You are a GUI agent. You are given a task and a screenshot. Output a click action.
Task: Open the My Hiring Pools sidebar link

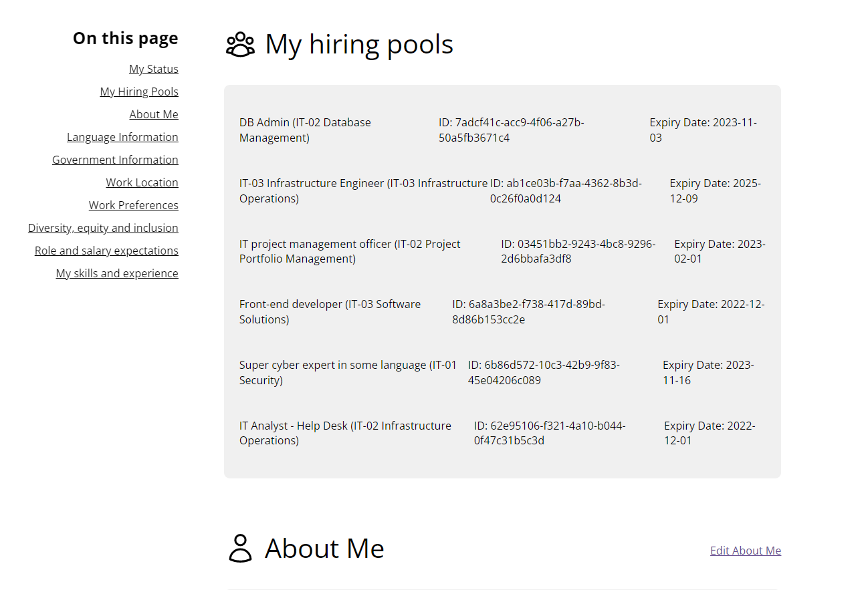pos(138,91)
